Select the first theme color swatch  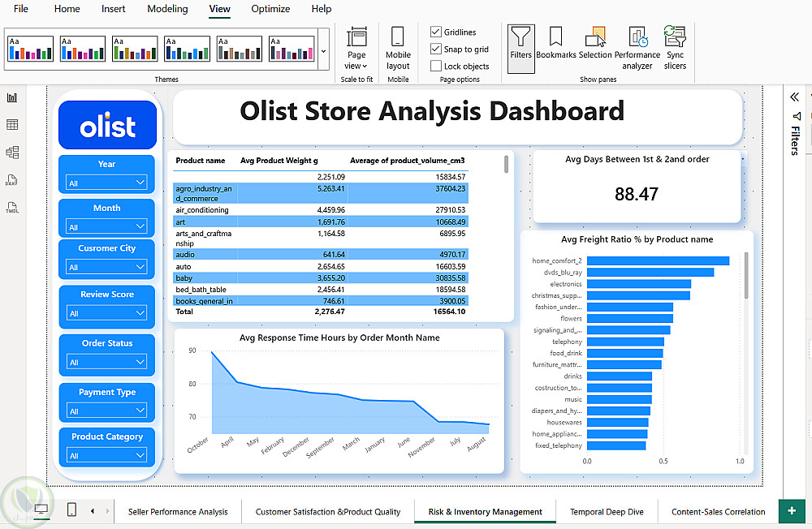[x=31, y=49]
